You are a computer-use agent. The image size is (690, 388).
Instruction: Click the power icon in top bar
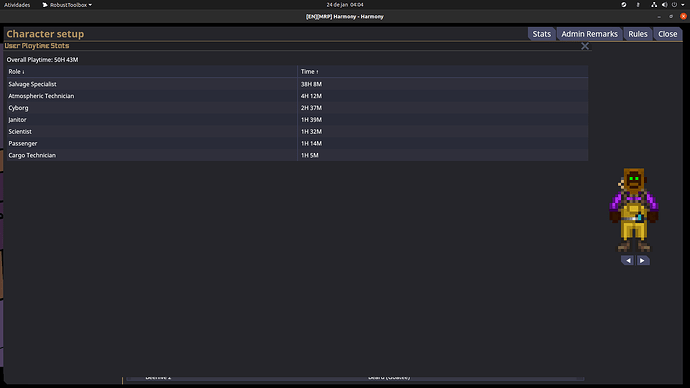674,5
